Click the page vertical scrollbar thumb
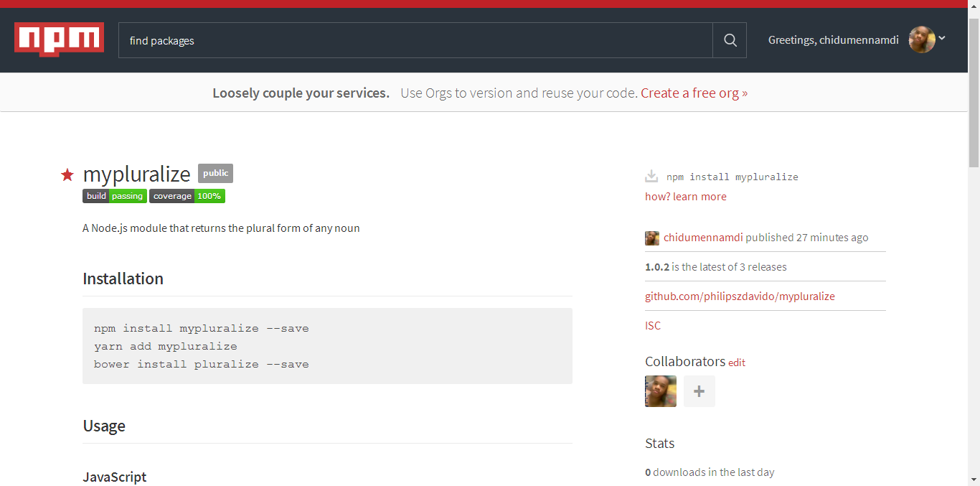The height and width of the screenshot is (486, 980). point(974,93)
